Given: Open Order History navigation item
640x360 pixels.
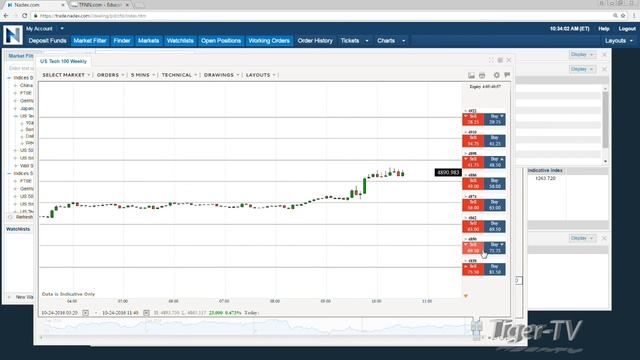Looking at the screenshot, I should point(315,41).
